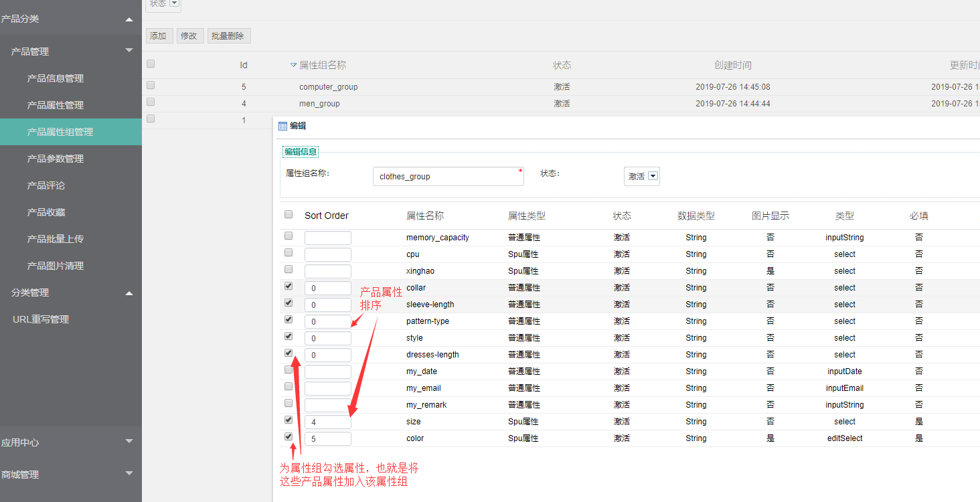Click the 必填 column header
Screen dimensions: 980x502
(919, 216)
